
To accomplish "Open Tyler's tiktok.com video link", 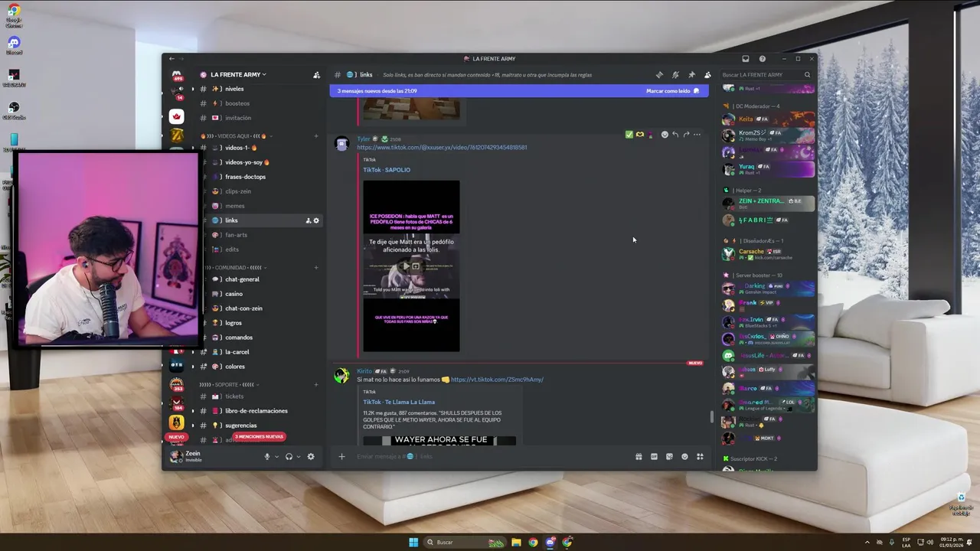I will [442, 147].
